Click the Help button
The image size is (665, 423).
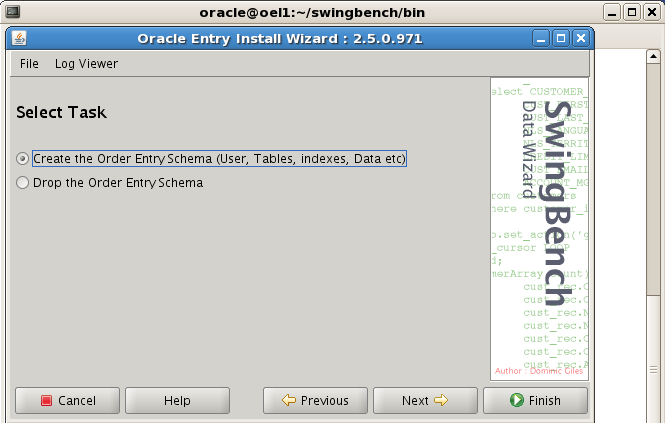coord(177,401)
